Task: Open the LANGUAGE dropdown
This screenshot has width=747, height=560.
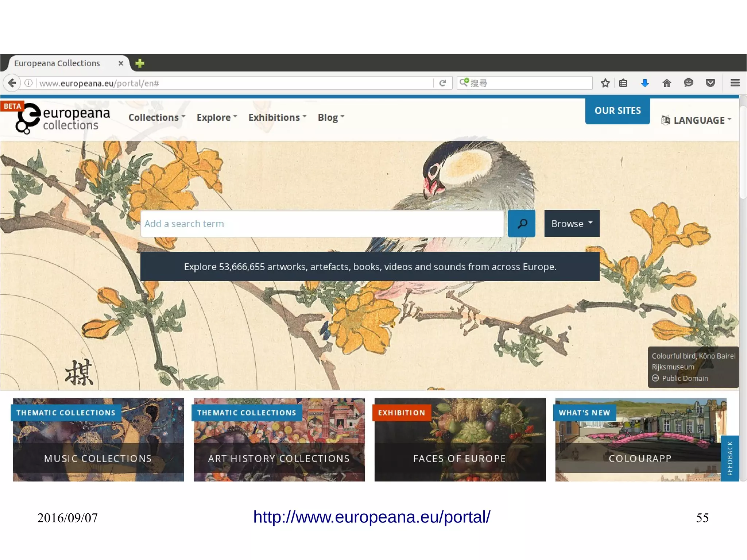Action: [x=697, y=120]
